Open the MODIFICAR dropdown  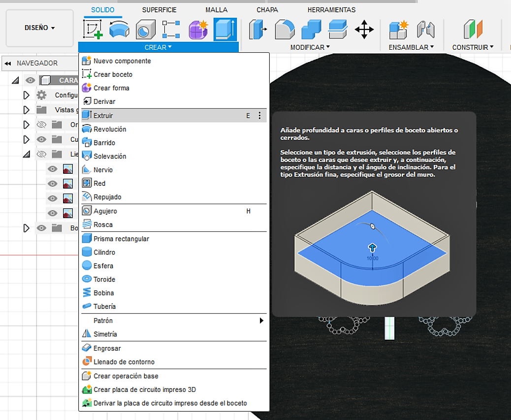pyautogui.click(x=310, y=47)
